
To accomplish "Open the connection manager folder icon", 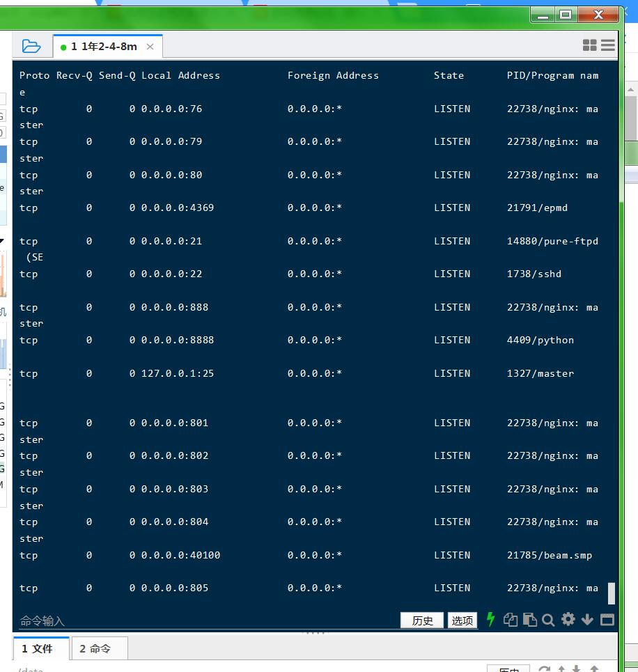I will [x=31, y=46].
